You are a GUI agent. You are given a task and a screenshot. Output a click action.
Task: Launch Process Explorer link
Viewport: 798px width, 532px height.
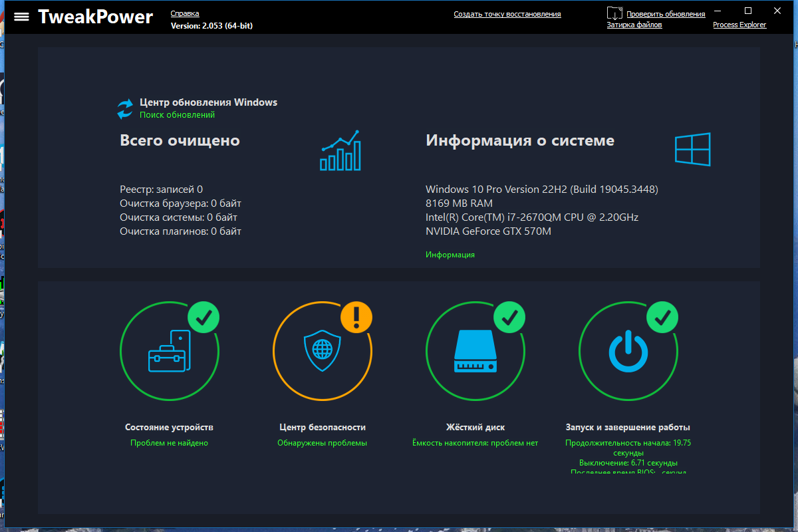click(739, 25)
